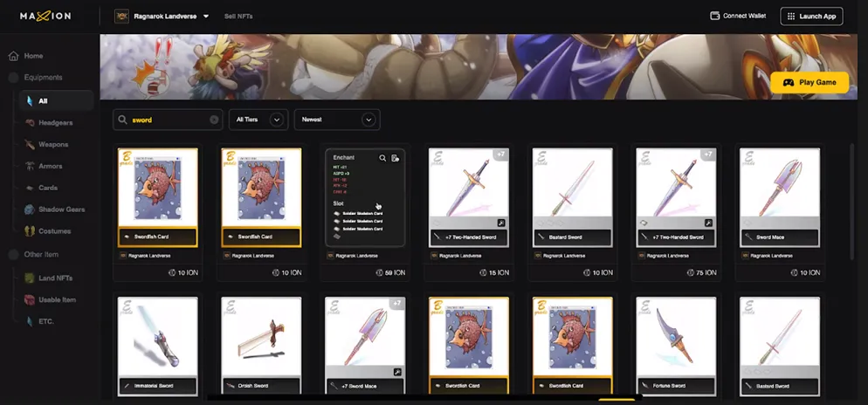
Task: Click the gamepad icon on Play Game
Action: click(789, 82)
